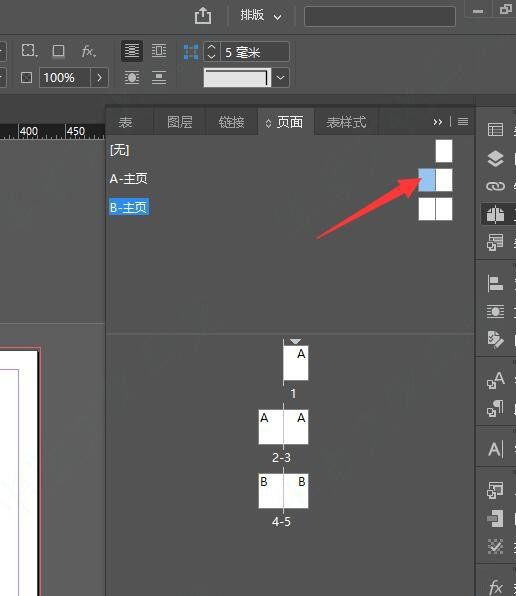Open Effects fx panel icon in dock
The height and width of the screenshot is (596, 516).
(x=495, y=587)
